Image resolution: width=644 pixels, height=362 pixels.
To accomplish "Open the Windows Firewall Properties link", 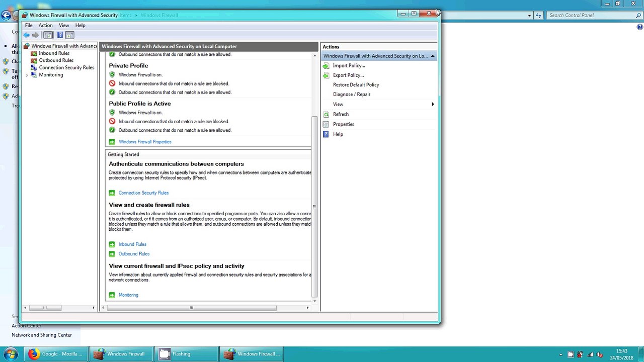I will pyautogui.click(x=145, y=142).
